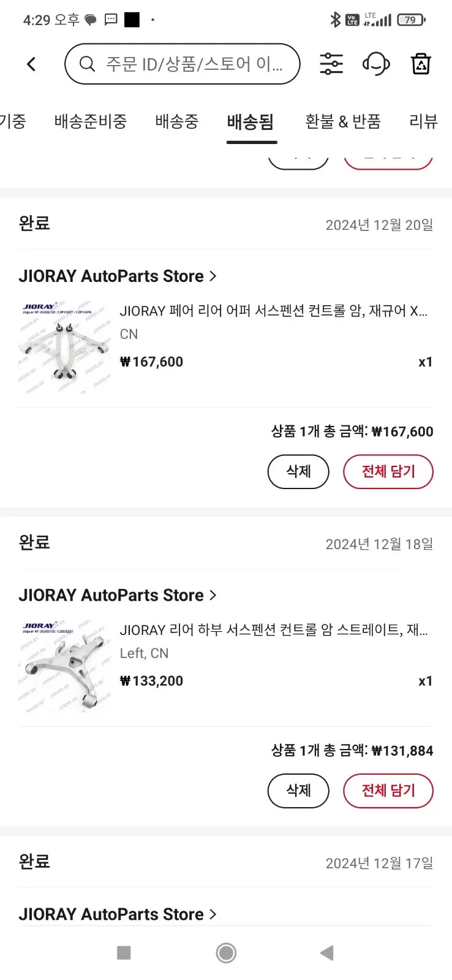
Task: Focus the order ID search field
Action: tap(194, 64)
